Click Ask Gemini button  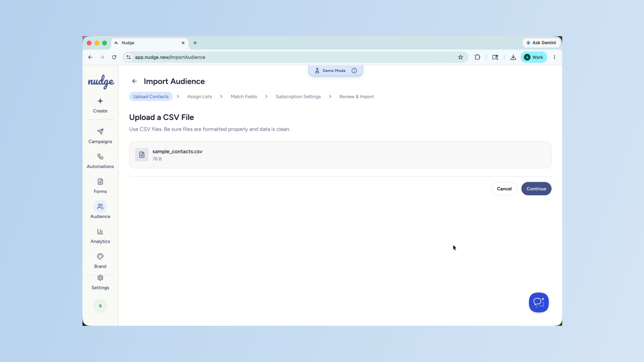point(541,43)
